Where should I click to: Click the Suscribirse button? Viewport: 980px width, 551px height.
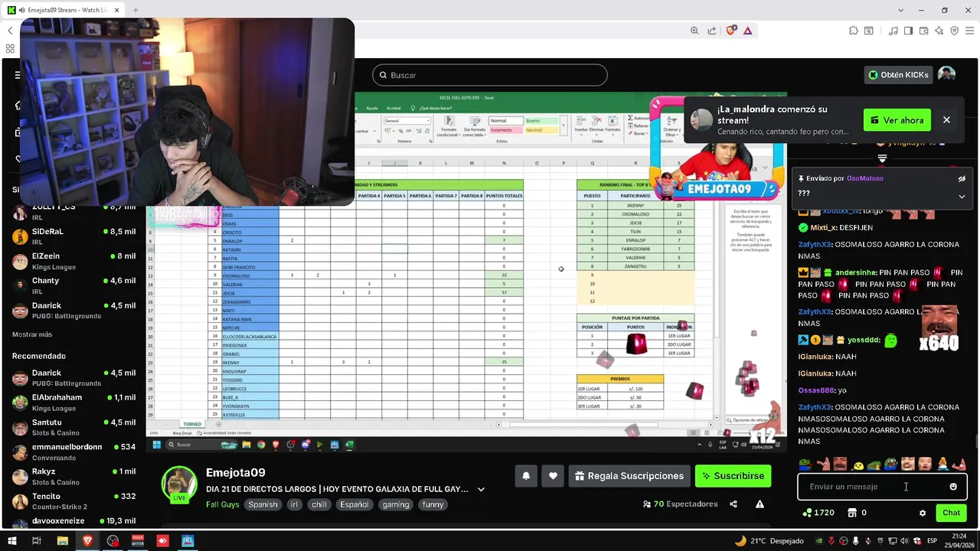(733, 476)
